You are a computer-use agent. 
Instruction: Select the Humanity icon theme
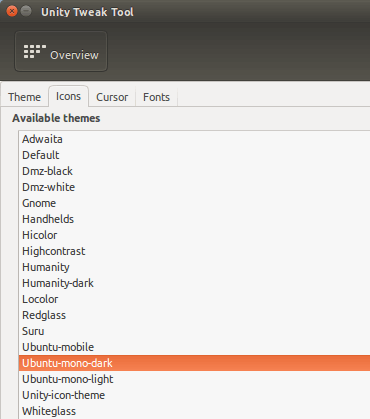(194, 267)
